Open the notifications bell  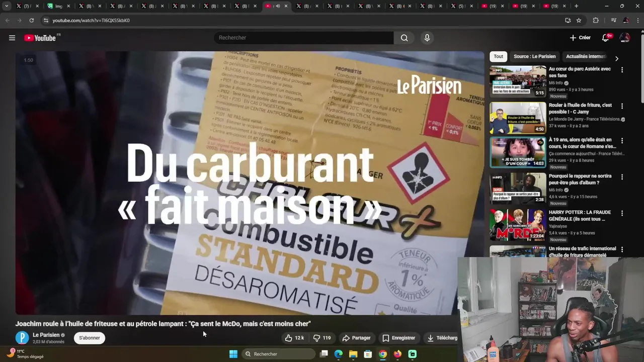point(606,38)
